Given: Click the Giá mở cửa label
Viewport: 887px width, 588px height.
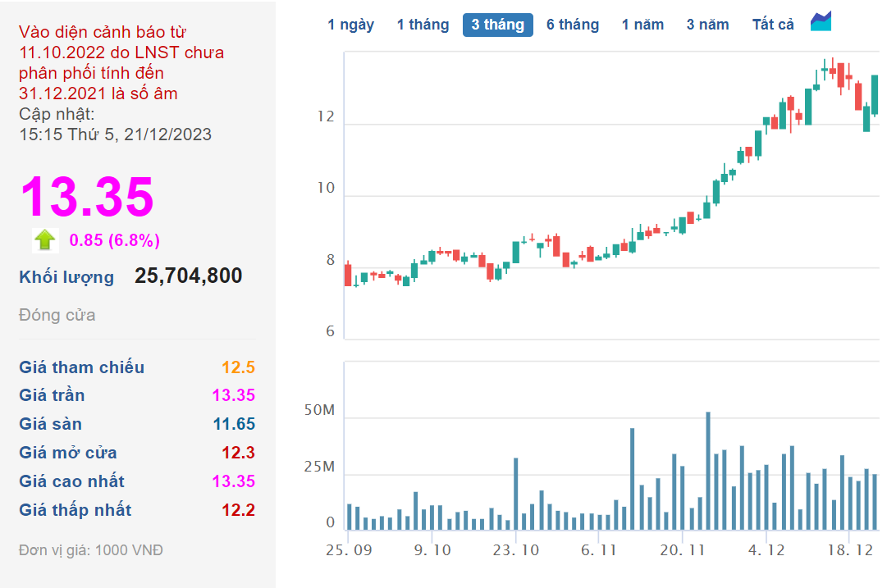Looking at the screenshot, I should coord(68,453).
